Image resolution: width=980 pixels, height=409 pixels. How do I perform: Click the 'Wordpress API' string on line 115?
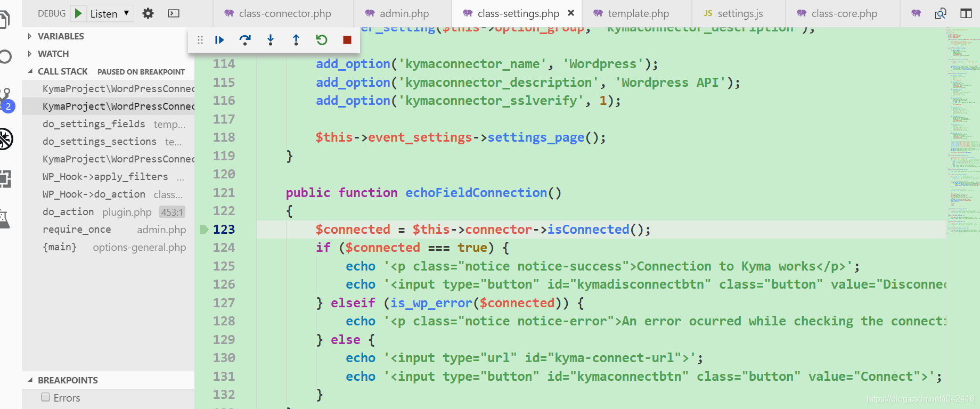(670, 83)
